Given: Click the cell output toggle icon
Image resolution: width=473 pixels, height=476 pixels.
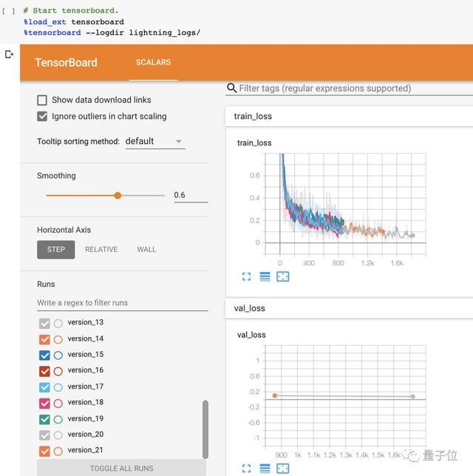Looking at the screenshot, I should 9,54.
